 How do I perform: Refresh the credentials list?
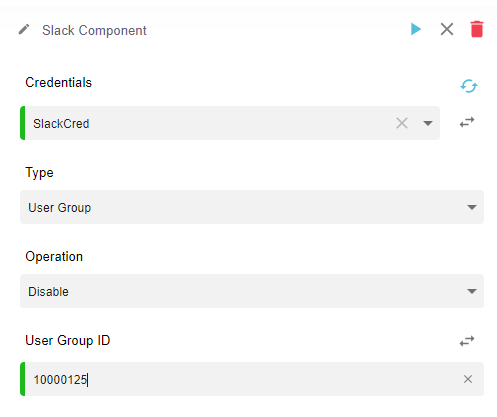coord(469,86)
